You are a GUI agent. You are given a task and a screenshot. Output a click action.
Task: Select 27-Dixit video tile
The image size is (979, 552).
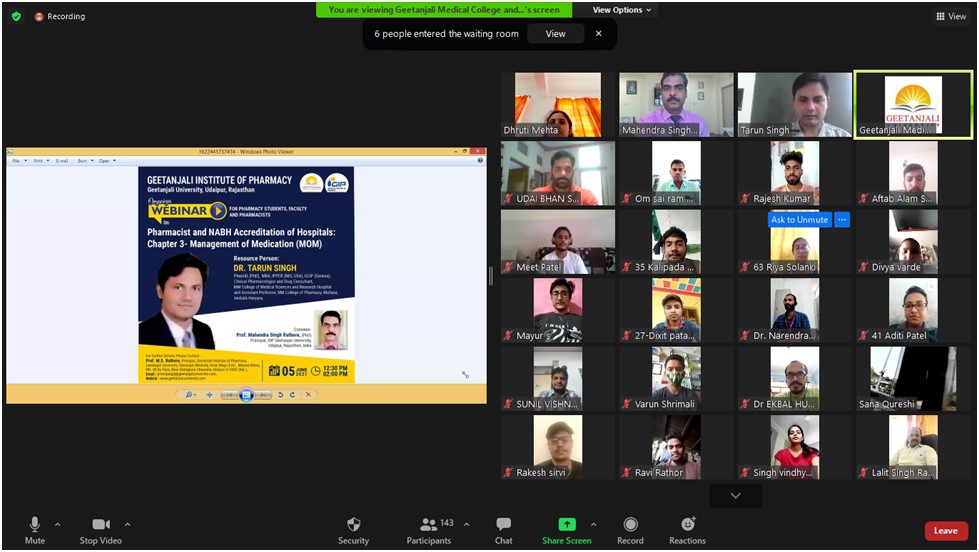point(676,310)
